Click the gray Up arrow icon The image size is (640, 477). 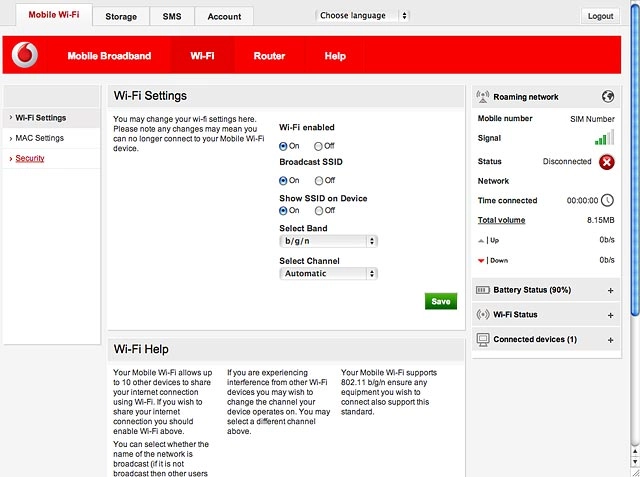(x=481, y=241)
